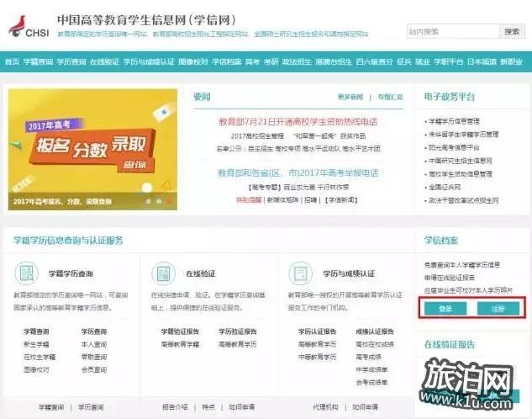Open the 【学信新闻】 link
Screen dimensions: 532x419
click(341, 200)
